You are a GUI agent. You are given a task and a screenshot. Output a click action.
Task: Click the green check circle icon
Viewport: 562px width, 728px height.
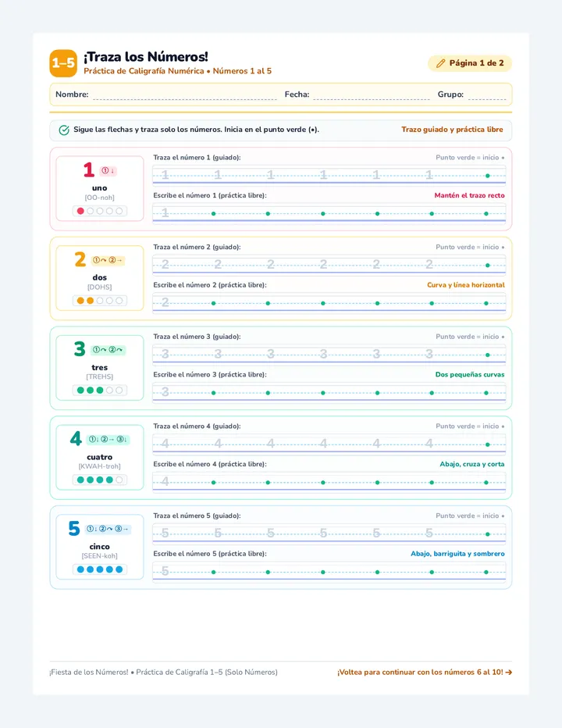[64, 130]
